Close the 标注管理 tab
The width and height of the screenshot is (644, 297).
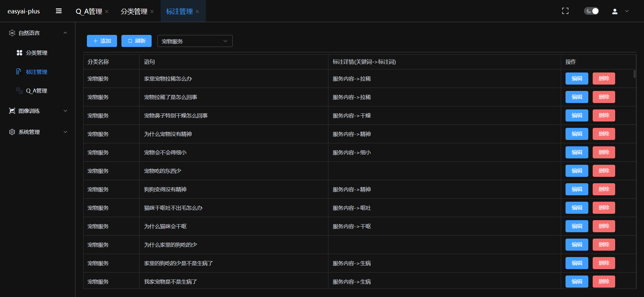coord(197,11)
